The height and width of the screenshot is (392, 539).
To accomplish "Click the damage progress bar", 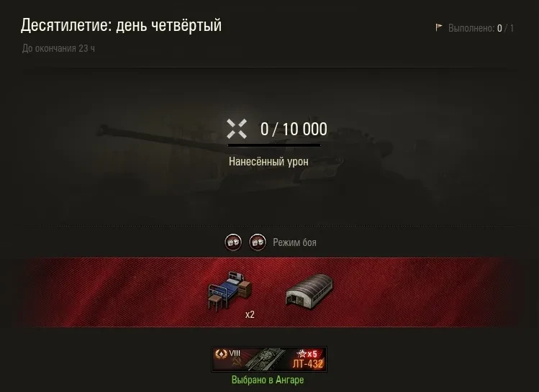I will [274, 145].
